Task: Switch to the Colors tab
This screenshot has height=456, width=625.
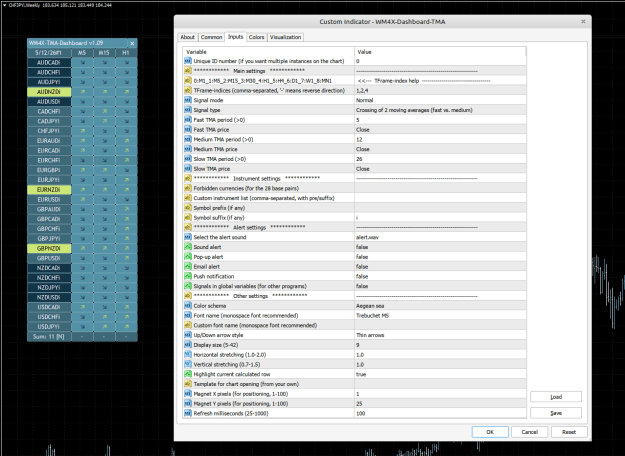Action: click(256, 37)
